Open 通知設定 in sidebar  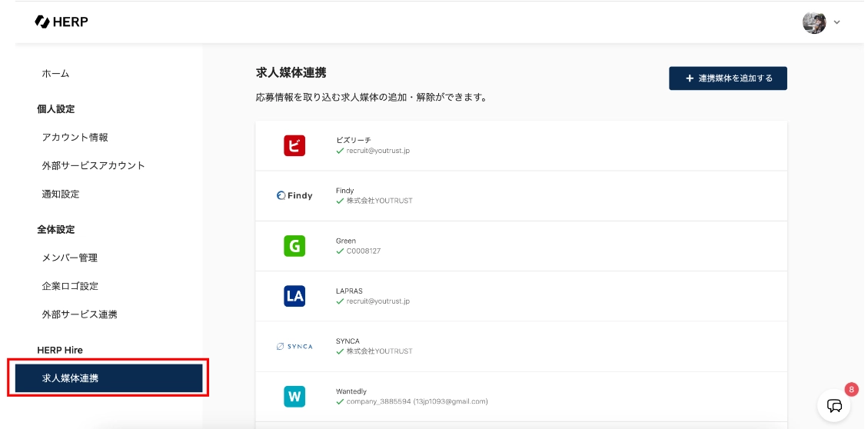(x=61, y=195)
